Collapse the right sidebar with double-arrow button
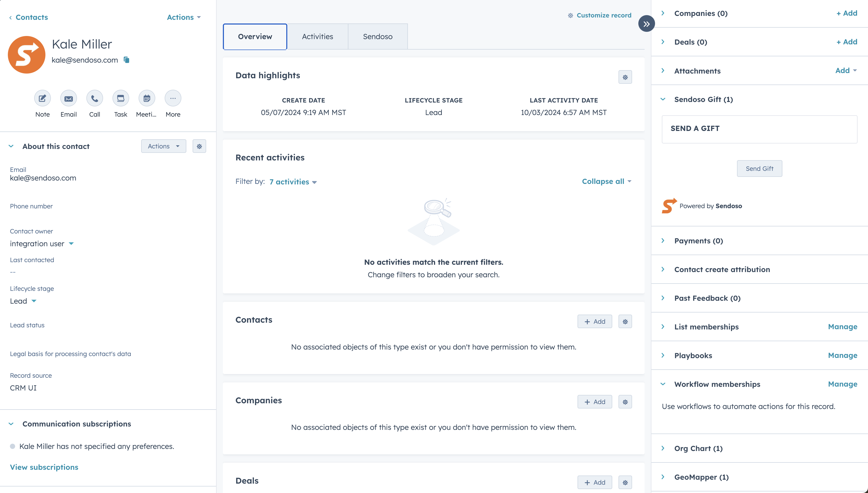The image size is (868, 493). click(646, 24)
